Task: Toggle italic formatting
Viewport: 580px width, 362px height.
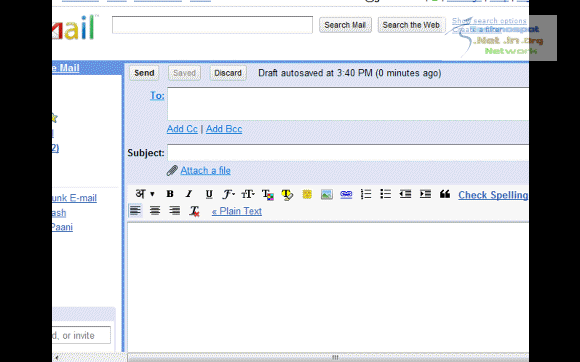Action: point(189,194)
